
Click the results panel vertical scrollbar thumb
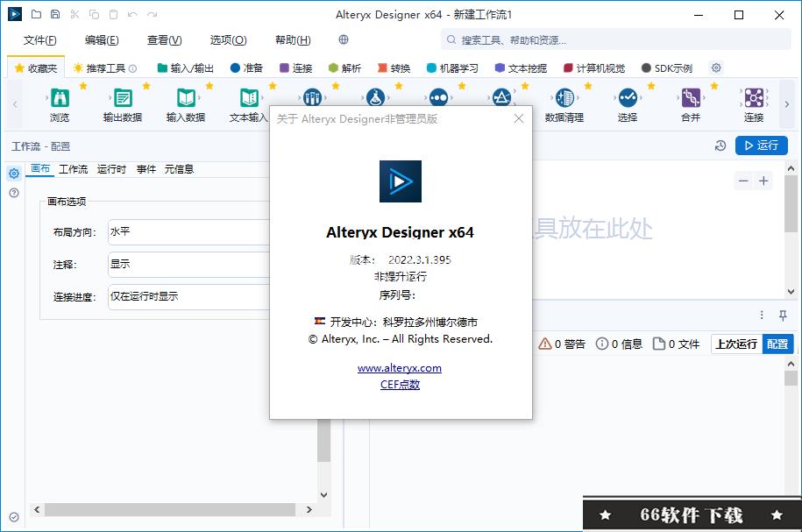click(x=791, y=378)
